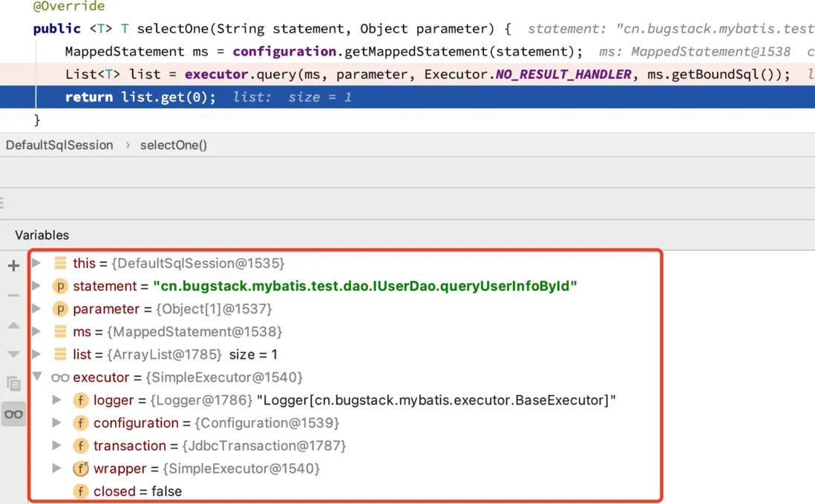Click 'configuration' in getMappedStatement line
Image resolution: width=815 pixels, height=504 pixels.
(284, 51)
